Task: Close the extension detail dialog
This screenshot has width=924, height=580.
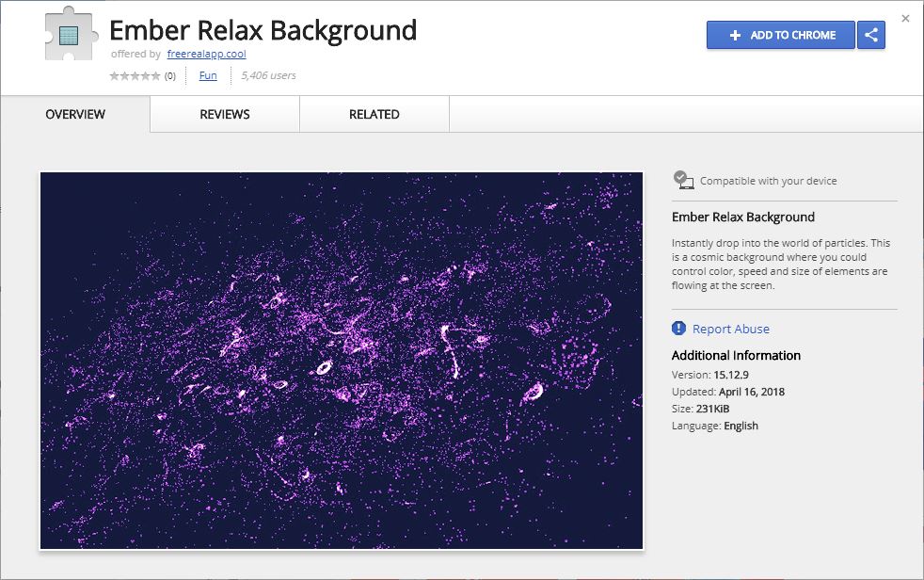Action: [x=906, y=19]
